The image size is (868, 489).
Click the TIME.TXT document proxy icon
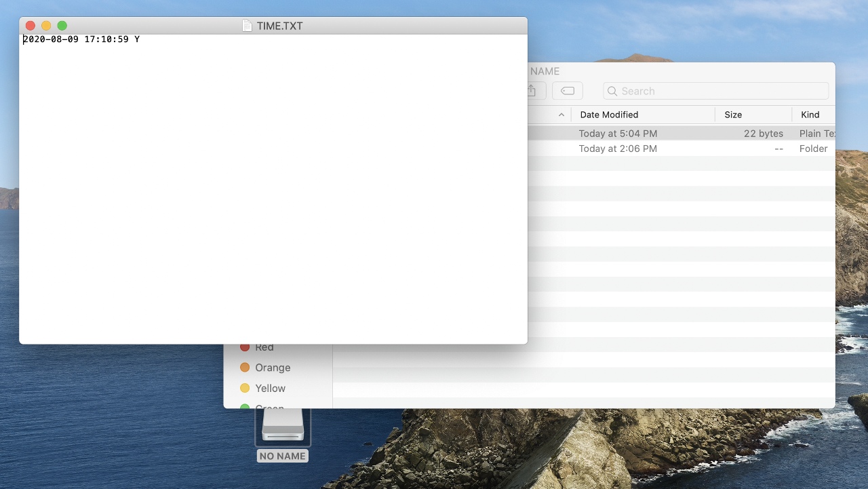click(248, 26)
